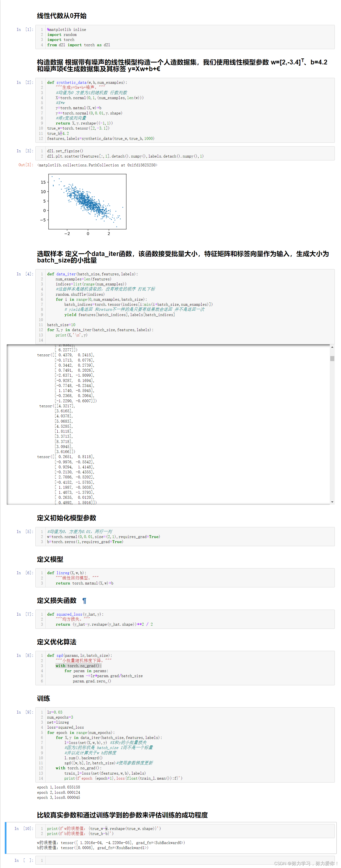The width and height of the screenshot is (341, 868).
Task: Click the 构造数据 markdown heading
Action: 182,65
